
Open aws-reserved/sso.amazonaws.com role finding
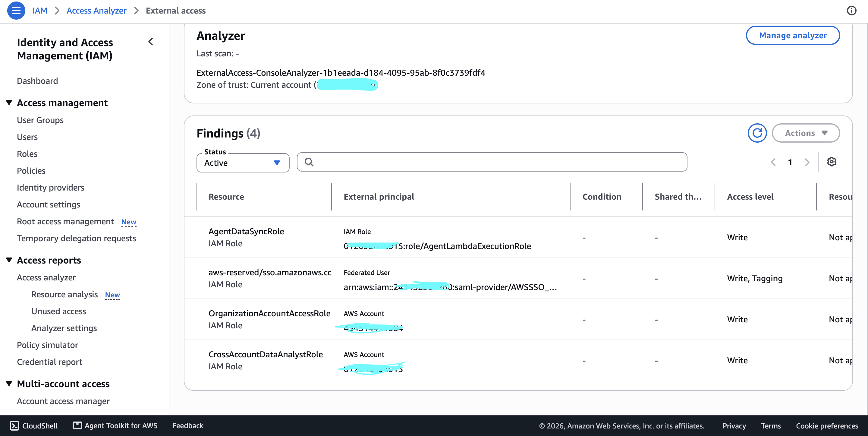pos(269,272)
